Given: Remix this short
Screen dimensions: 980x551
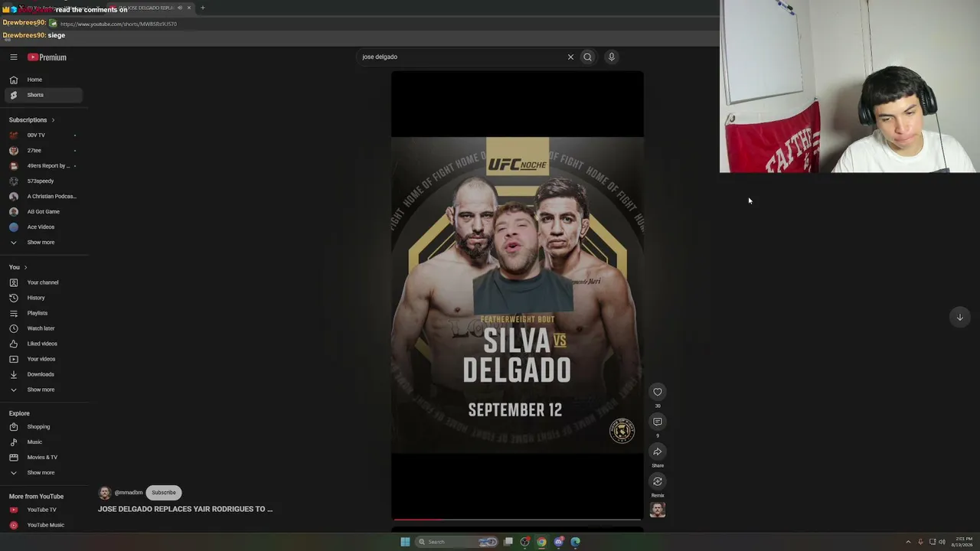Looking at the screenshot, I should pos(658,481).
